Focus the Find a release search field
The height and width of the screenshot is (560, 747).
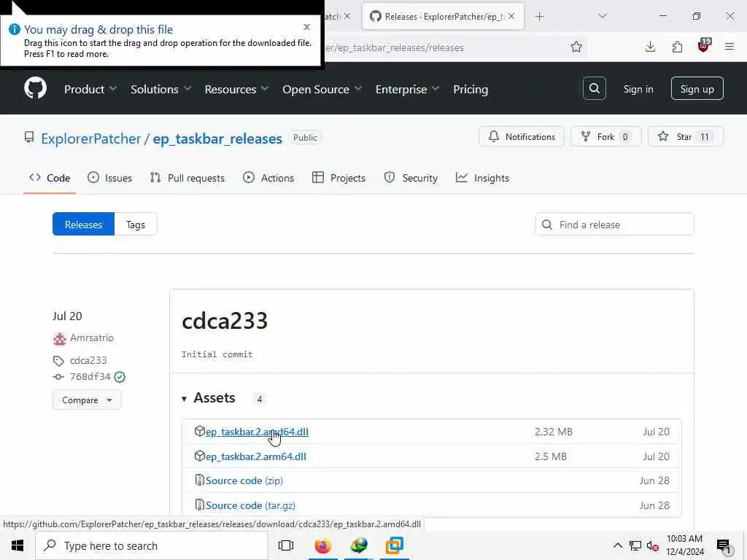tap(614, 225)
